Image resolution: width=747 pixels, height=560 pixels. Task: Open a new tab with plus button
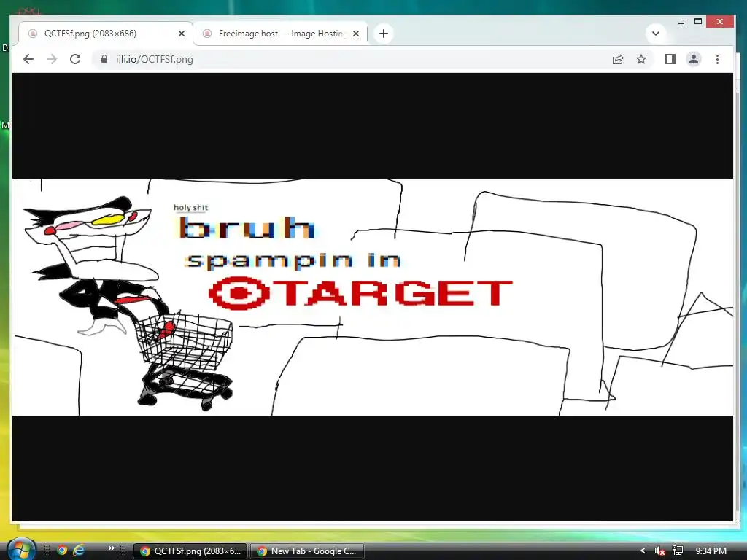coord(384,34)
